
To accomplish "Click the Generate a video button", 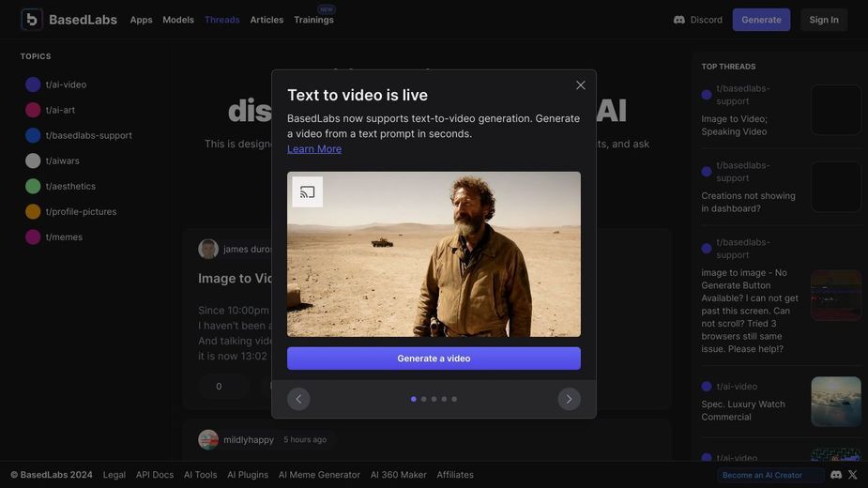I will 434,358.
